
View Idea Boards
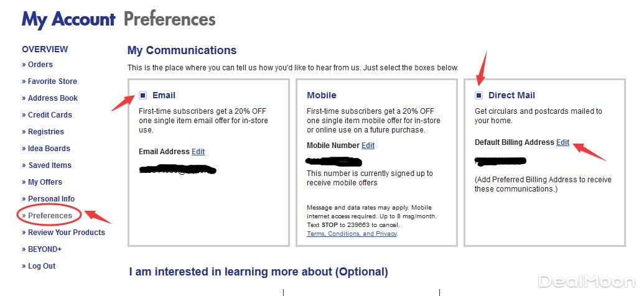[x=49, y=149]
